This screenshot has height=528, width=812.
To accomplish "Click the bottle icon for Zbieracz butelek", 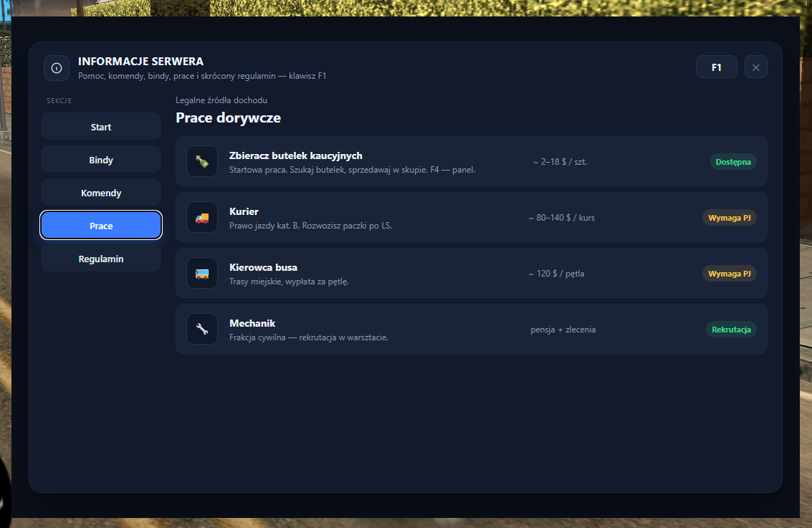I will (202, 161).
